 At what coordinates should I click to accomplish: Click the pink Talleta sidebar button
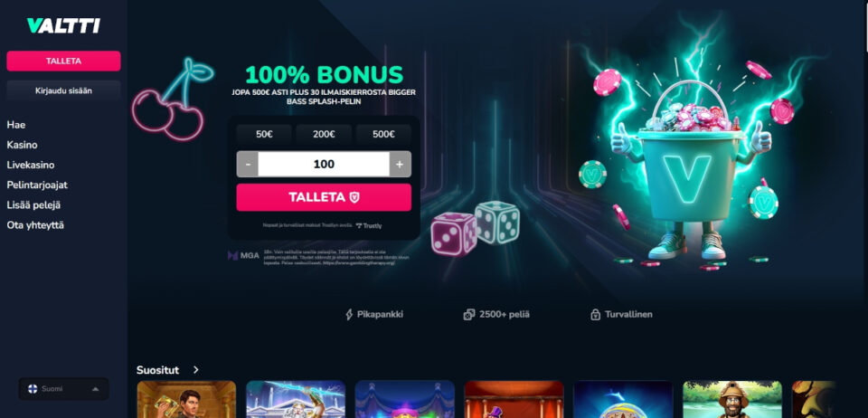[x=63, y=61]
